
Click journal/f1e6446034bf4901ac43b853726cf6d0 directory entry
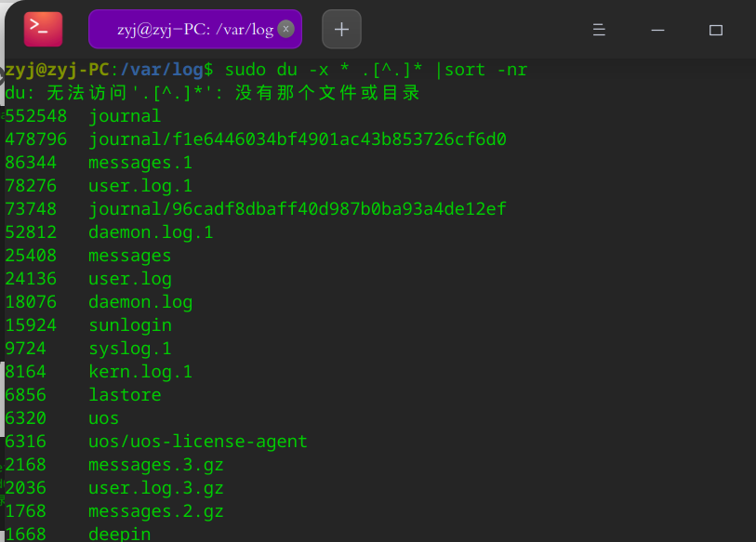point(297,139)
